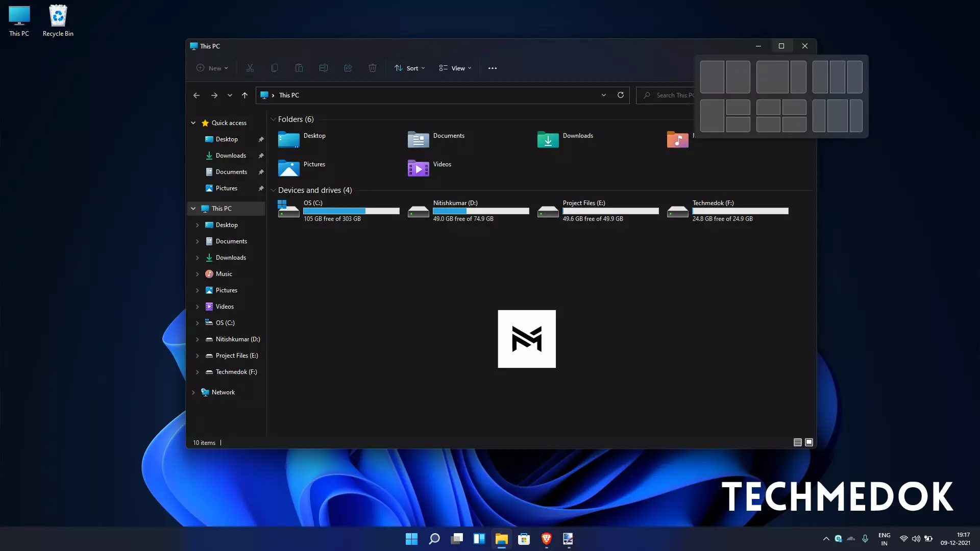Image resolution: width=980 pixels, height=551 pixels.
Task: Click the microphone tray icon
Action: (865, 539)
